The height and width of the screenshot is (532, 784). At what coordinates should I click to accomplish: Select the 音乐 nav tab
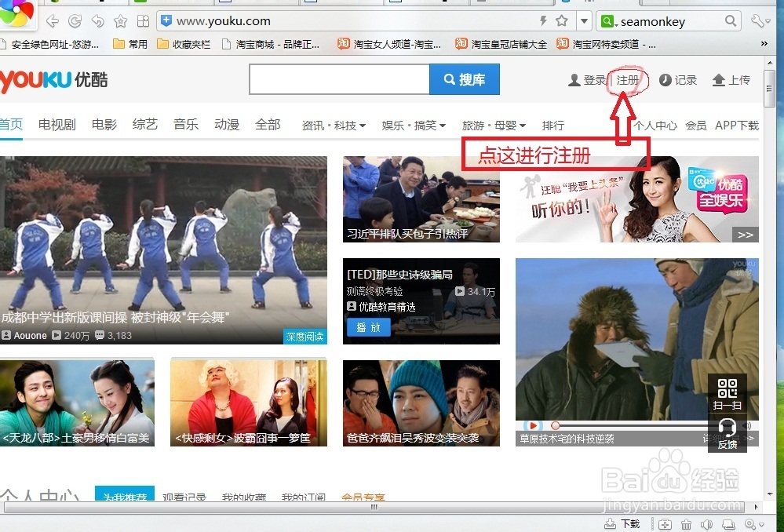(186, 125)
